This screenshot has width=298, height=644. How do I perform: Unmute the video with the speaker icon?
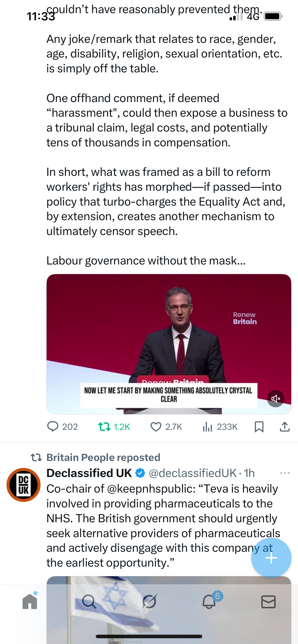point(275,398)
